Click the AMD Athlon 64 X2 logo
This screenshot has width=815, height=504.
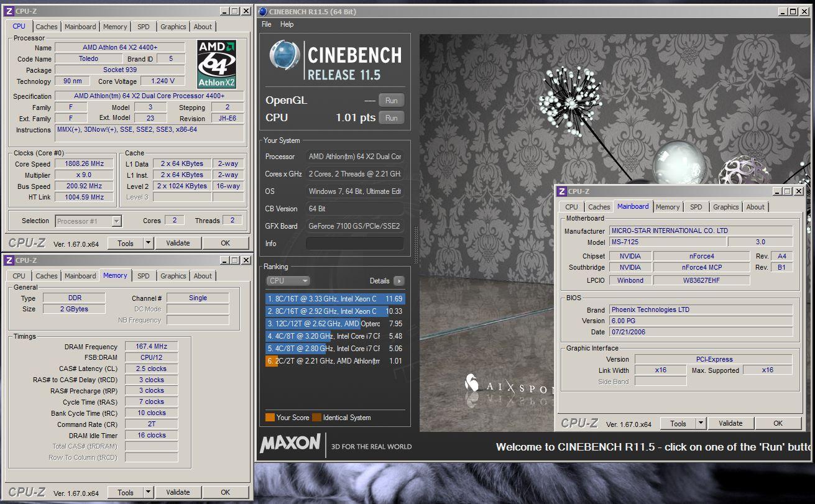click(217, 65)
